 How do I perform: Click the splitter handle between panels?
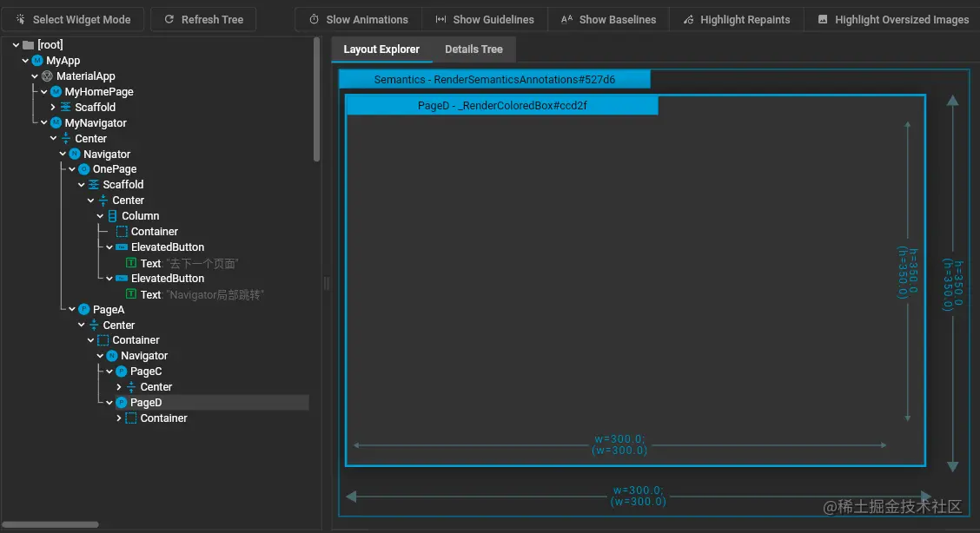click(327, 284)
